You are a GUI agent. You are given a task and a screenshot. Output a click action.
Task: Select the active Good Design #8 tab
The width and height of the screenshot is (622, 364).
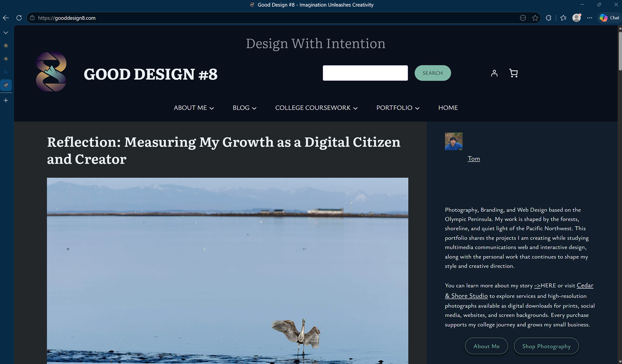[x=6, y=85]
